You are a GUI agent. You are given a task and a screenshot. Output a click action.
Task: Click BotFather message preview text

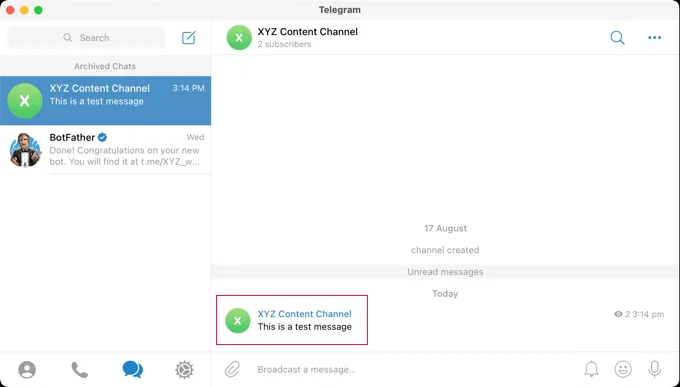tap(124, 156)
